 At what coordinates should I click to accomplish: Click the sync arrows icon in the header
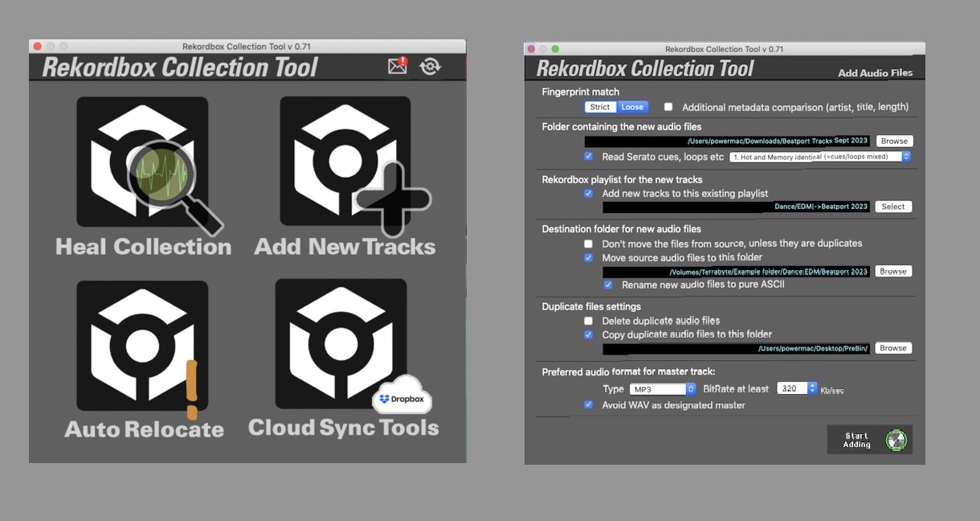431,66
